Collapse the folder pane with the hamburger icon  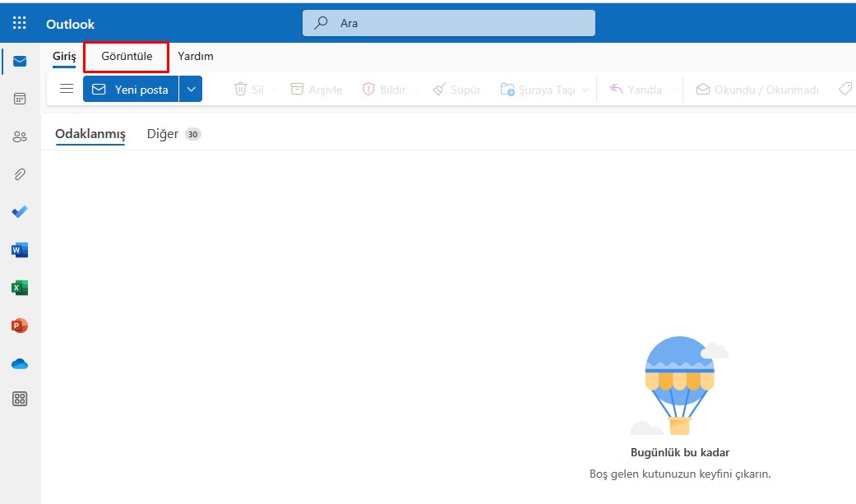tap(66, 89)
